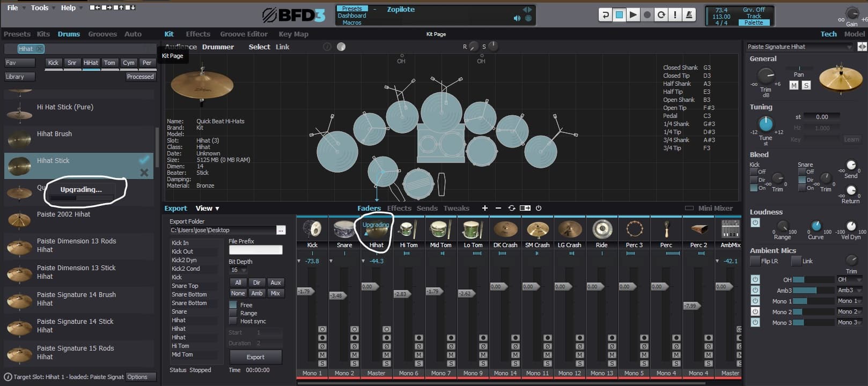Switch to the mixer Effects tab

(399, 208)
